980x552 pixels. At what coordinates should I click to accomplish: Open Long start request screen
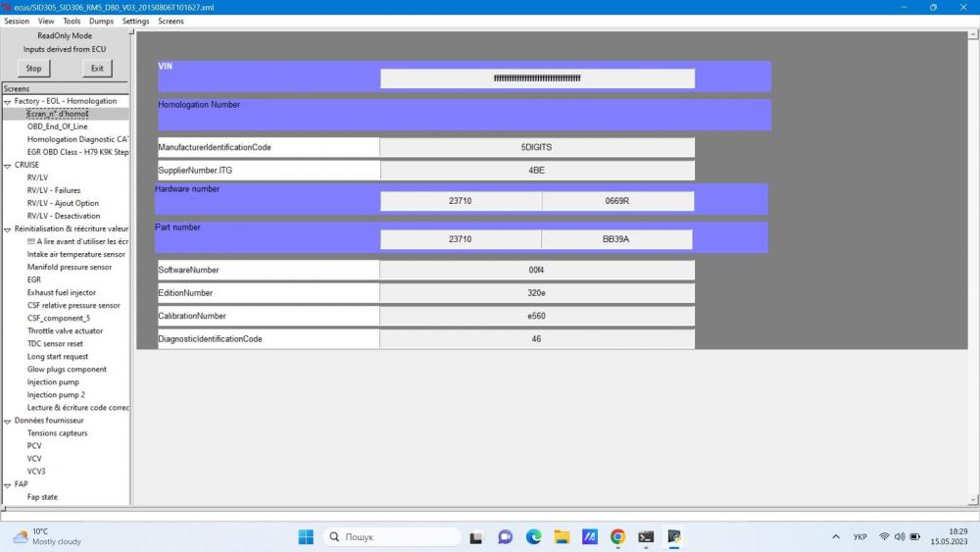58,356
